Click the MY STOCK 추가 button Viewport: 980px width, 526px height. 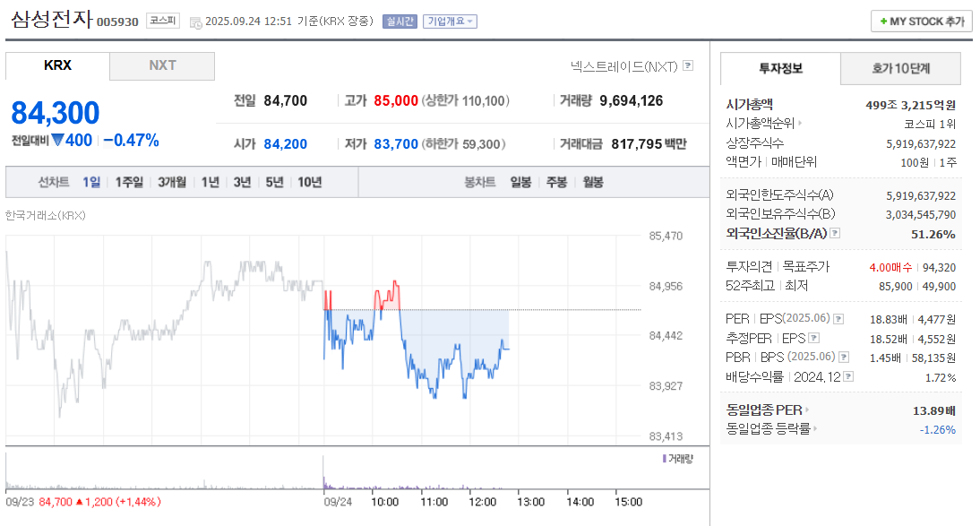pyautogui.click(x=921, y=22)
